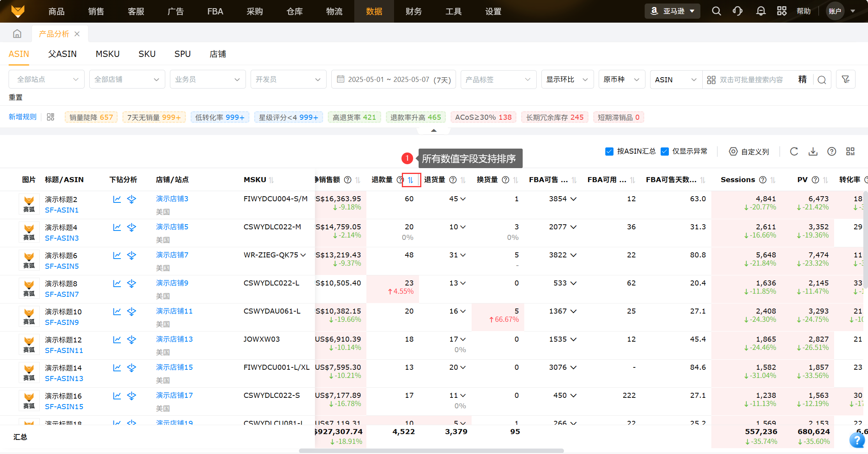Screen dimensions: 868x454
Task: Open the 亚马逊 platform selector
Action: click(x=672, y=11)
